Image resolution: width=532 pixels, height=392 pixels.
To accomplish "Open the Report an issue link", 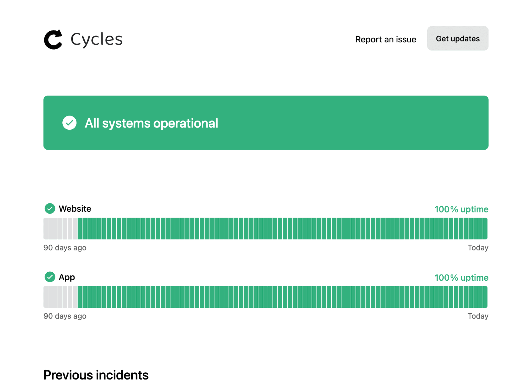I will point(385,39).
